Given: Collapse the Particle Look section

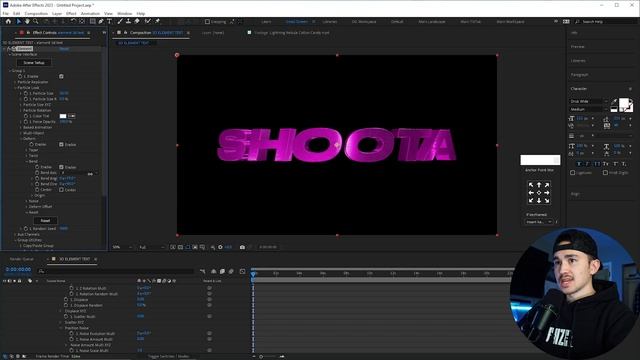Looking at the screenshot, I should pos(16,88).
